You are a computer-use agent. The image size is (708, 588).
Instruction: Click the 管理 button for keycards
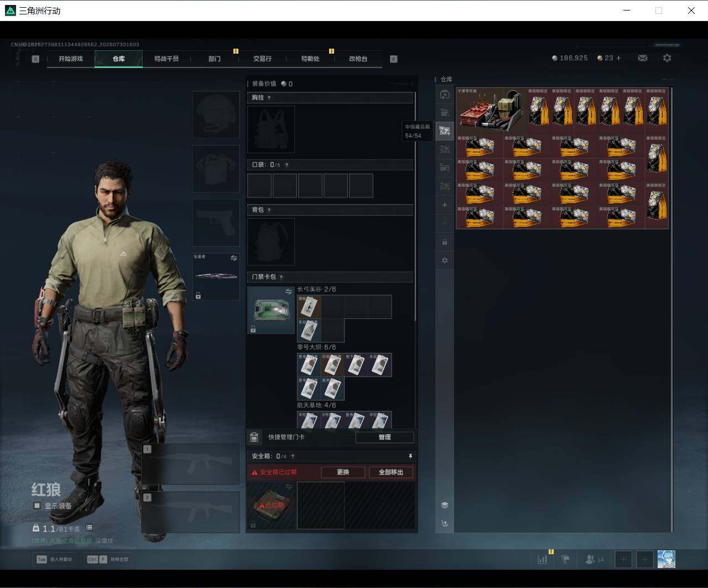pyautogui.click(x=384, y=437)
